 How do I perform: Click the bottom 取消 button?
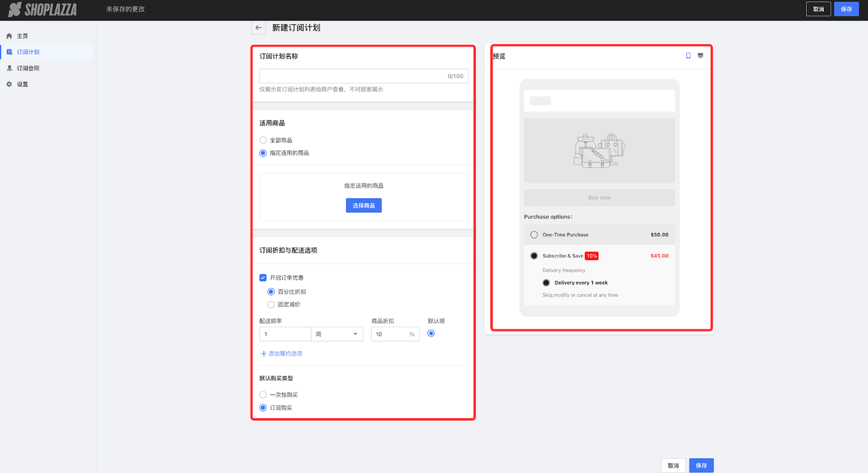pyautogui.click(x=673, y=466)
